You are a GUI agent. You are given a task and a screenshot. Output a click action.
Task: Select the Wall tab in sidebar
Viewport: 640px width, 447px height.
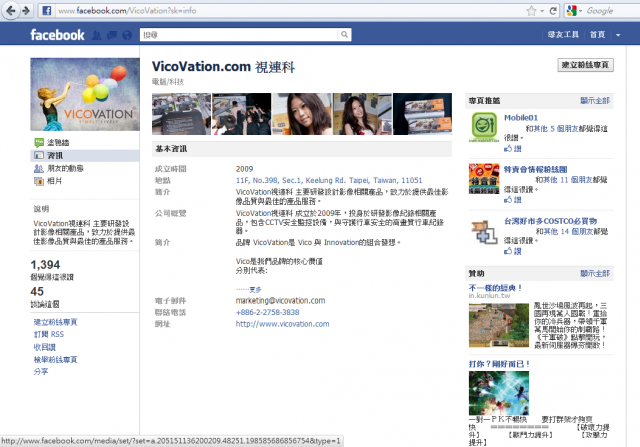[x=58, y=142]
